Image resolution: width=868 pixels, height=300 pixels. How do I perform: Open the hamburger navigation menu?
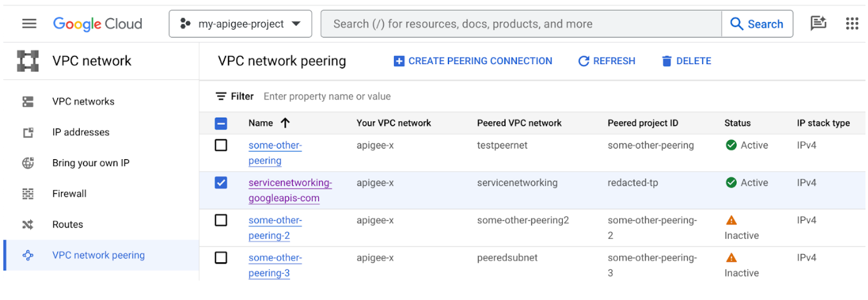click(x=29, y=24)
